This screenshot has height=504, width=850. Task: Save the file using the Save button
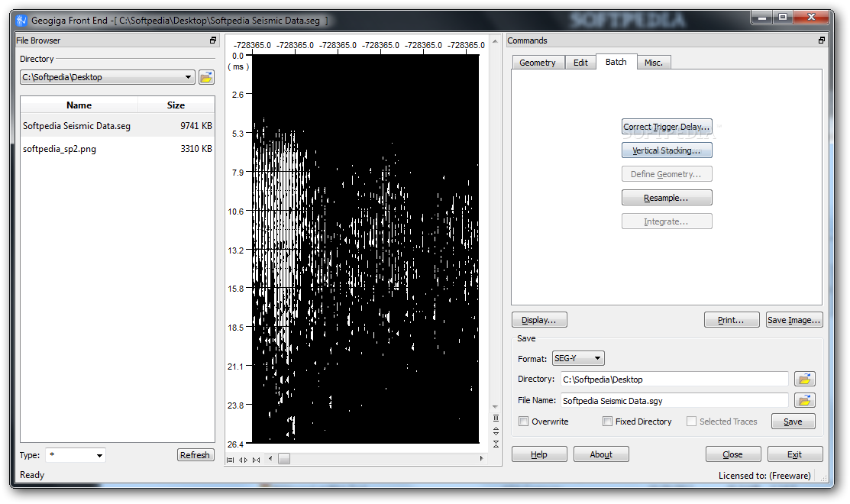(x=793, y=421)
